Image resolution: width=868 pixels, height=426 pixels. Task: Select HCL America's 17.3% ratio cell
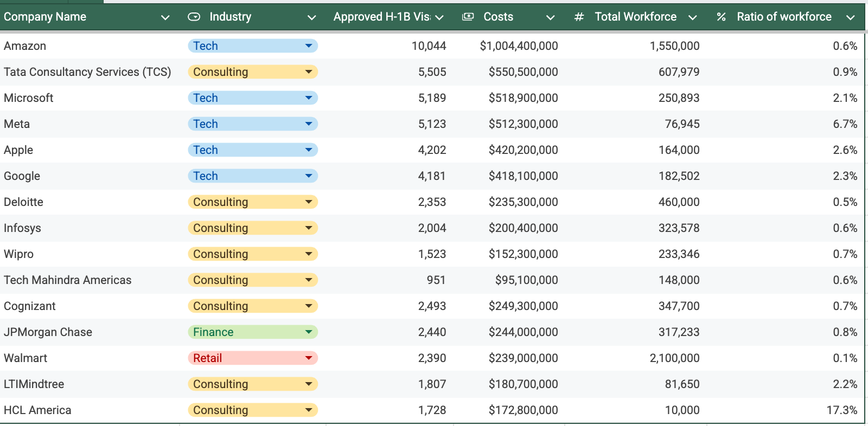786,410
